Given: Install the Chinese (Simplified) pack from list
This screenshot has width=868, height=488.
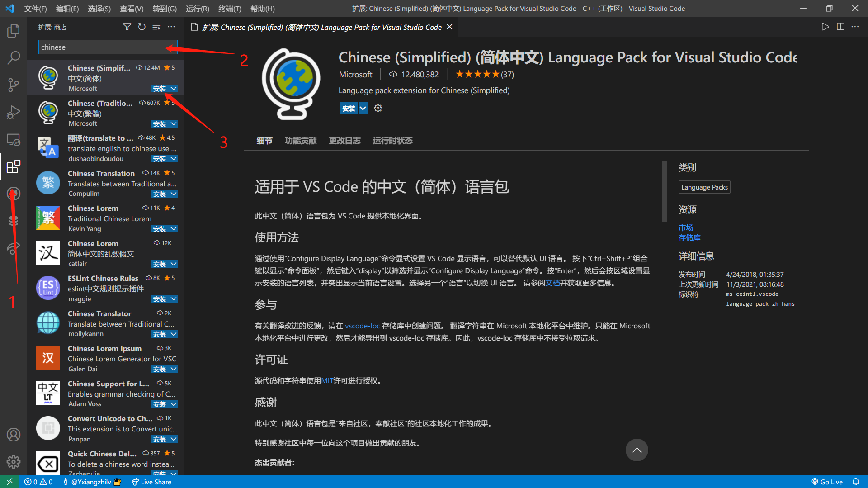Looking at the screenshot, I should pyautogui.click(x=159, y=89).
